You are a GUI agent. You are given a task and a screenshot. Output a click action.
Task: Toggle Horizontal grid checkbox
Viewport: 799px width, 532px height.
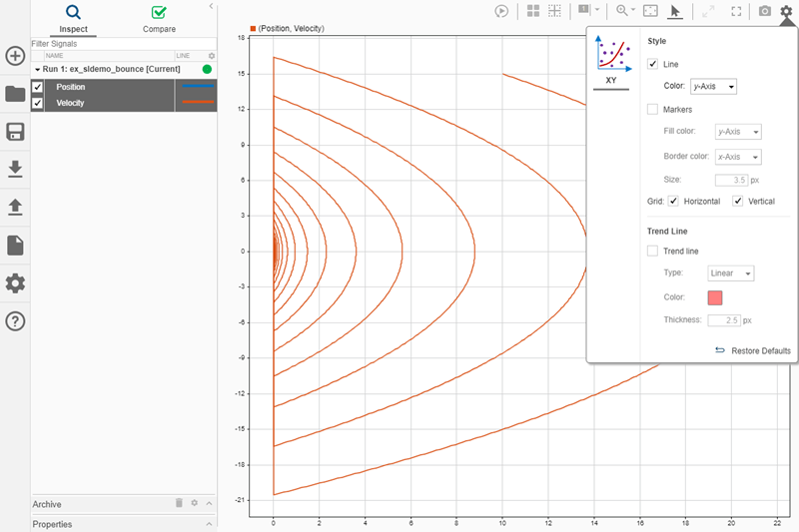click(673, 201)
